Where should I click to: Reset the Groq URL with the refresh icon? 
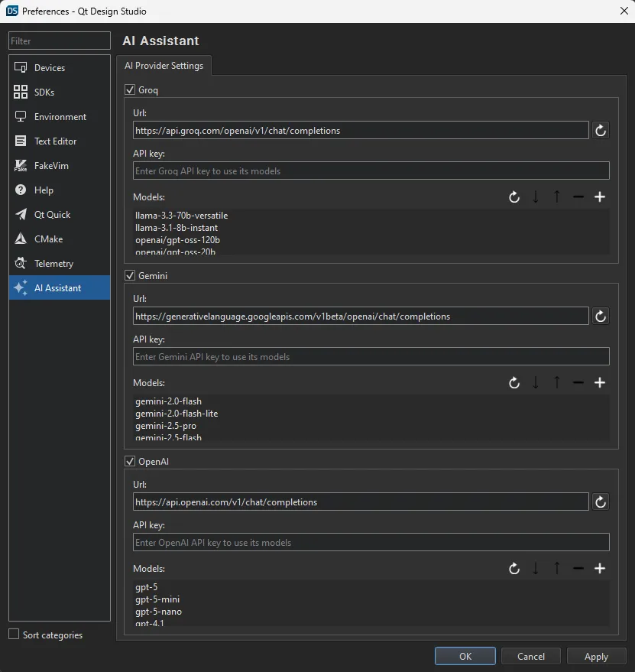(x=601, y=131)
